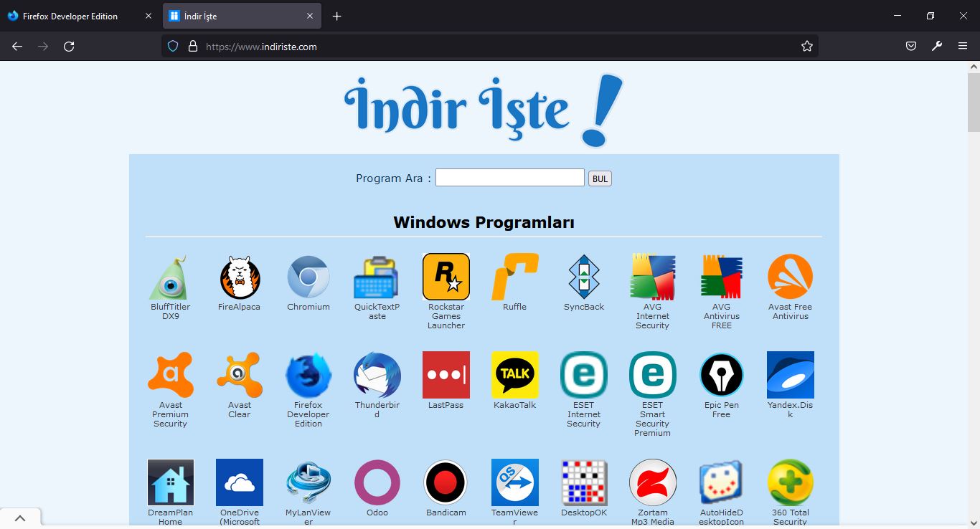
Task: Open the Bandicam icon
Action: pyautogui.click(x=446, y=482)
